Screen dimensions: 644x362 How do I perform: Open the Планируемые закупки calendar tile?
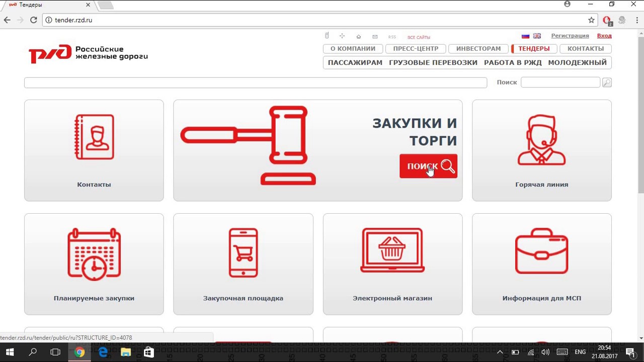tap(94, 264)
